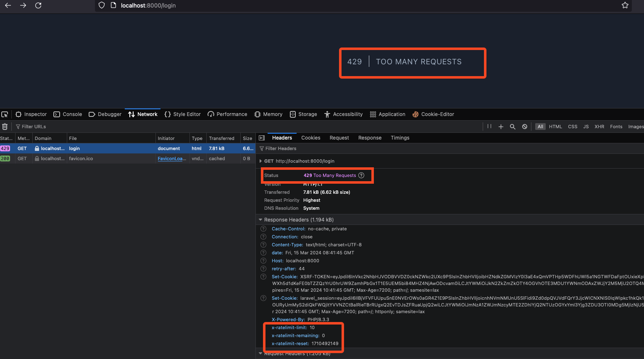Open the Debugger panel
The image size is (644, 359).
105,114
